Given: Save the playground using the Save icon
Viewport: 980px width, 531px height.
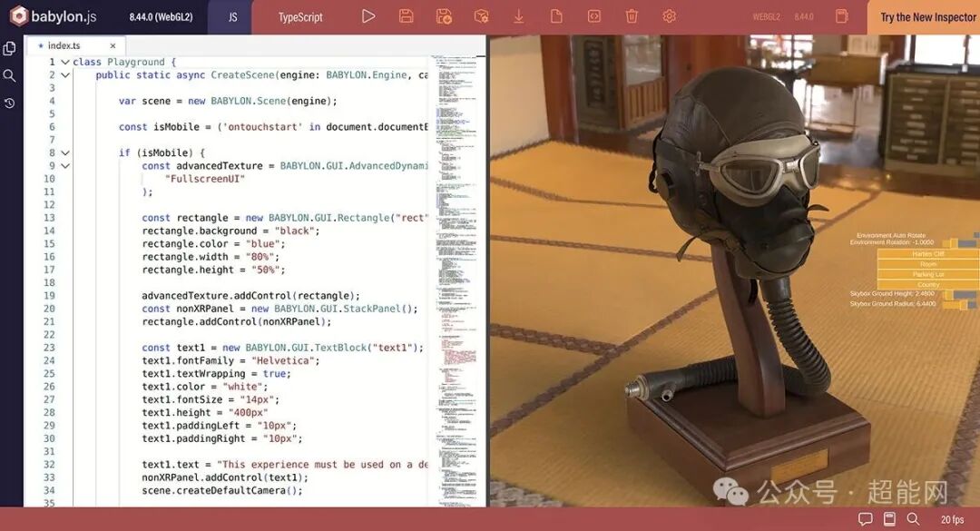Looking at the screenshot, I should click(x=406, y=15).
